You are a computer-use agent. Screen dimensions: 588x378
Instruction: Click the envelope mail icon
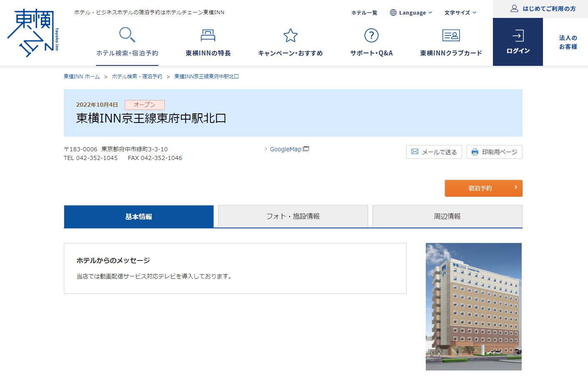[415, 152]
